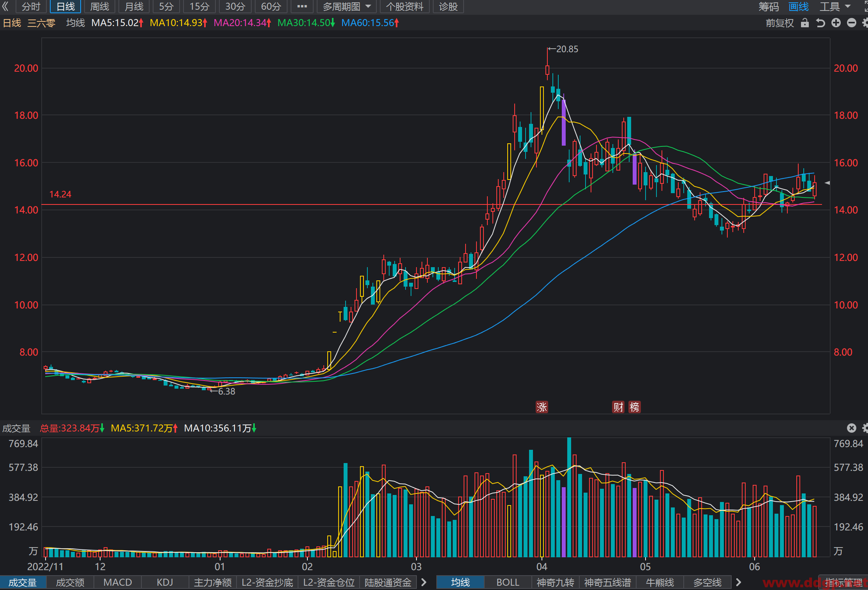Toggle the 画线 drawing mode
The height and width of the screenshot is (590, 868).
point(799,7)
